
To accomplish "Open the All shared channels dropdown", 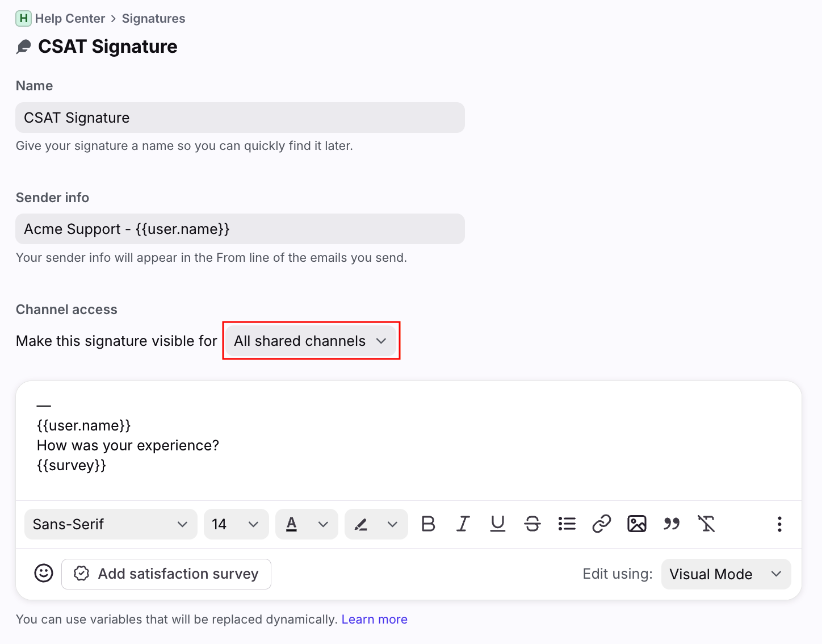I will pos(311,341).
